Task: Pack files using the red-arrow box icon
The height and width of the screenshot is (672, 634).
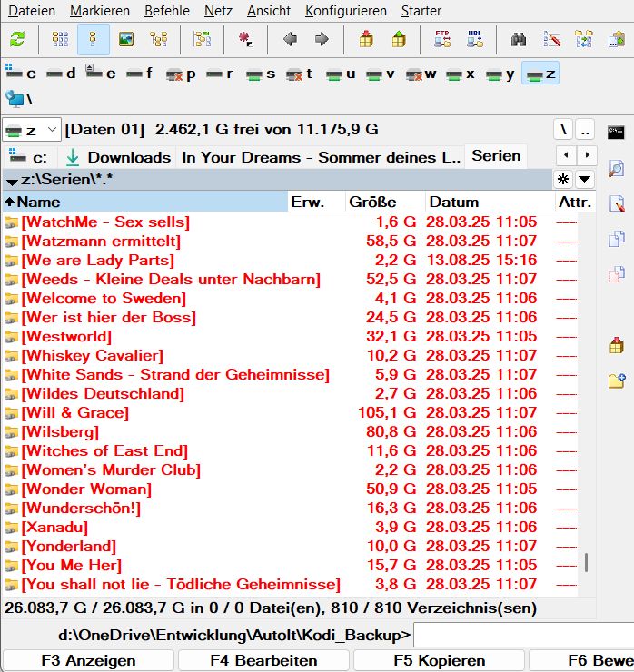Action: tap(366, 40)
